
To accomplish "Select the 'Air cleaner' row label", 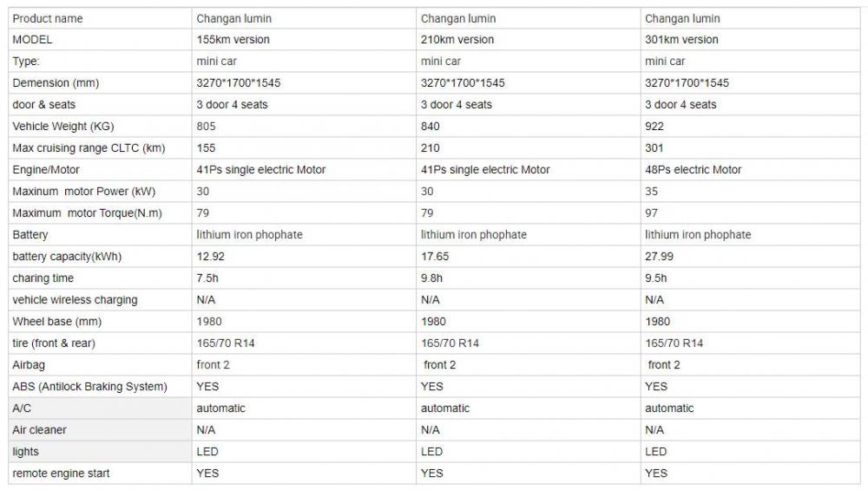I will [x=39, y=430].
